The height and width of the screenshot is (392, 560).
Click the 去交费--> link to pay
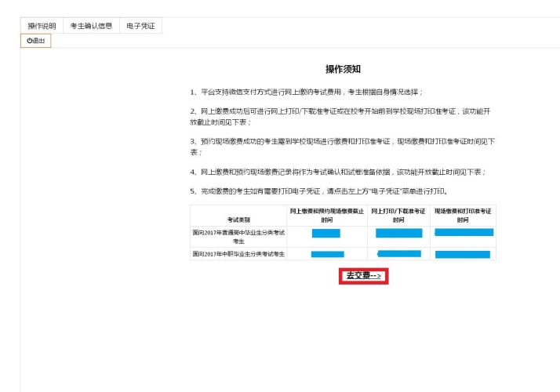pyautogui.click(x=363, y=276)
